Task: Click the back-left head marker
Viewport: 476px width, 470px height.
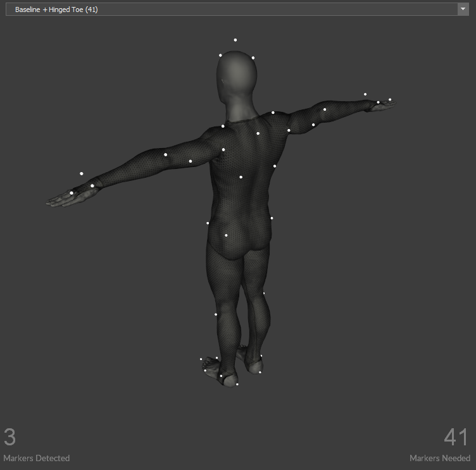Action: pyautogui.click(x=220, y=56)
